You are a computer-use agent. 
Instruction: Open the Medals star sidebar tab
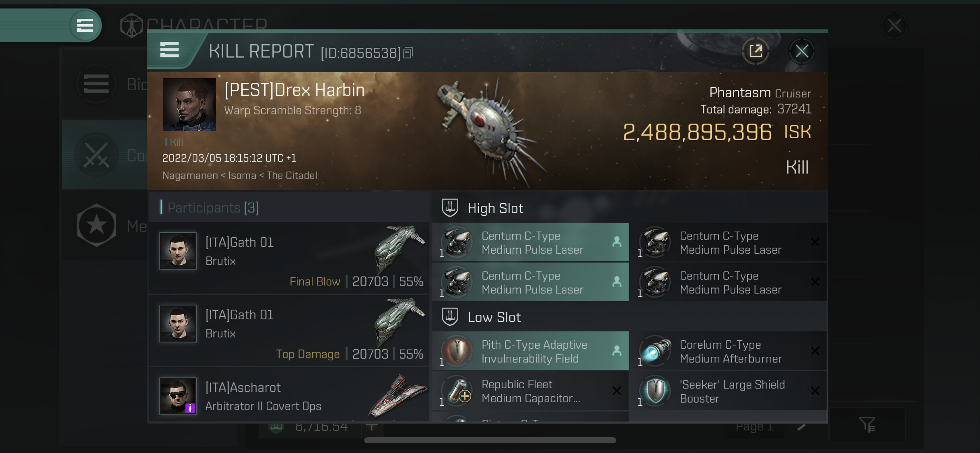(96, 225)
